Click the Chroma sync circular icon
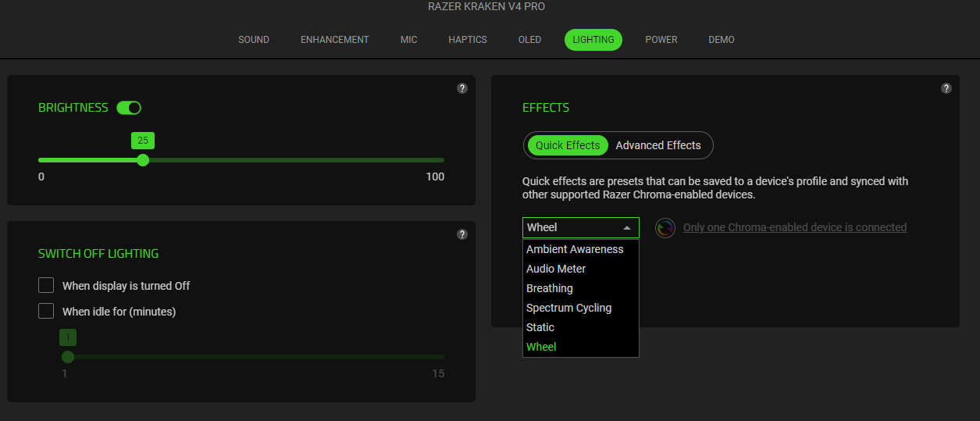The width and height of the screenshot is (980, 421). click(665, 228)
